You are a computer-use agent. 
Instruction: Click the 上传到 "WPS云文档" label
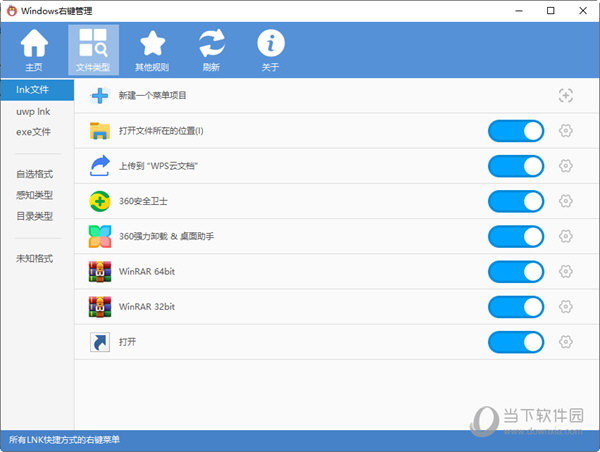tap(158, 166)
